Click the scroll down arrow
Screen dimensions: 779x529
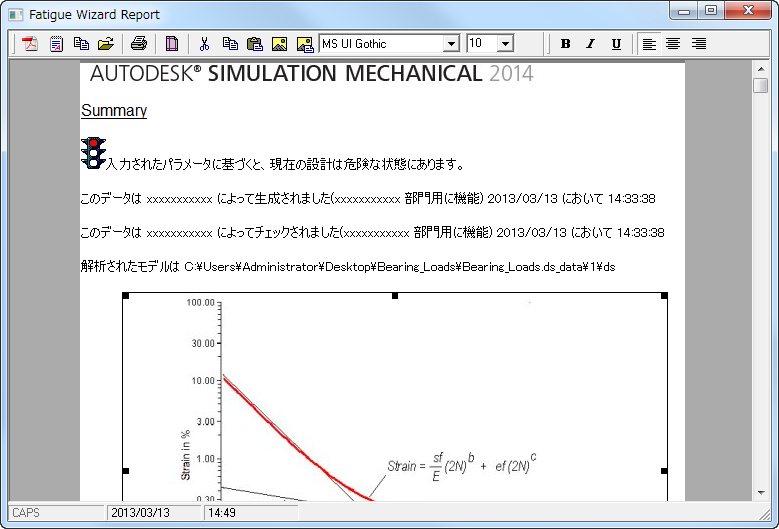pyautogui.click(x=761, y=493)
